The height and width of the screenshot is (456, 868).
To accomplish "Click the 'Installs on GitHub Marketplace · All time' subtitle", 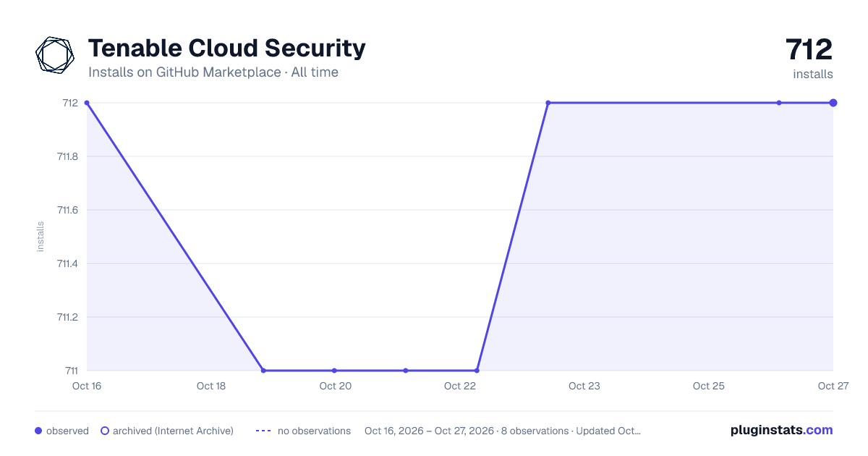I will (x=213, y=72).
